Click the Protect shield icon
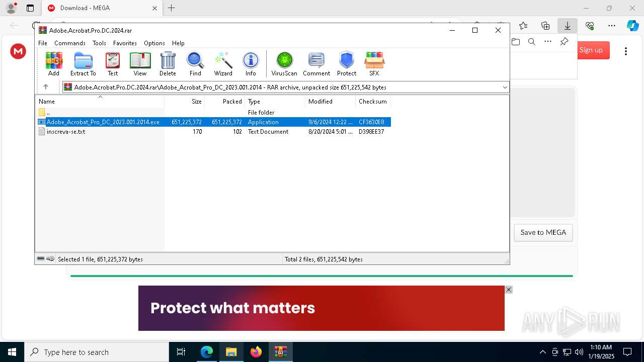 point(347,64)
